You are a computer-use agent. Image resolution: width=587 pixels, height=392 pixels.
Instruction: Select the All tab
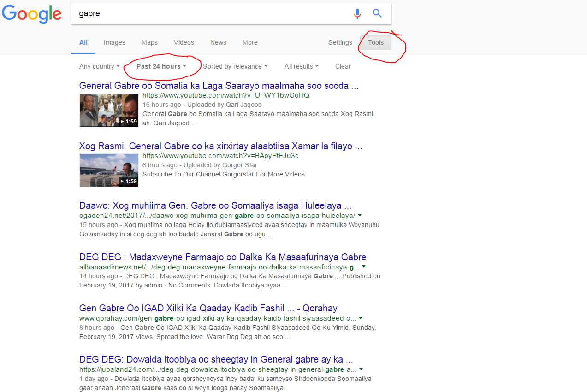pyautogui.click(x=83, y=42)
